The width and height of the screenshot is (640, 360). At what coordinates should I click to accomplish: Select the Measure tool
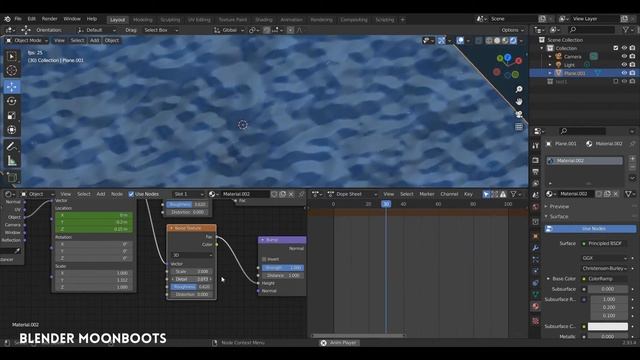coord(11,161)
